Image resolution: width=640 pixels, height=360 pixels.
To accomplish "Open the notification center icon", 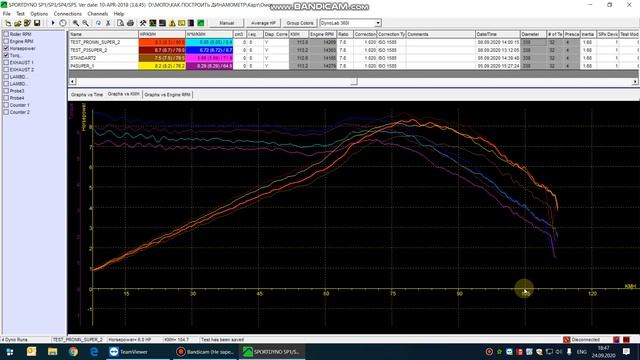I will point(627,351).
